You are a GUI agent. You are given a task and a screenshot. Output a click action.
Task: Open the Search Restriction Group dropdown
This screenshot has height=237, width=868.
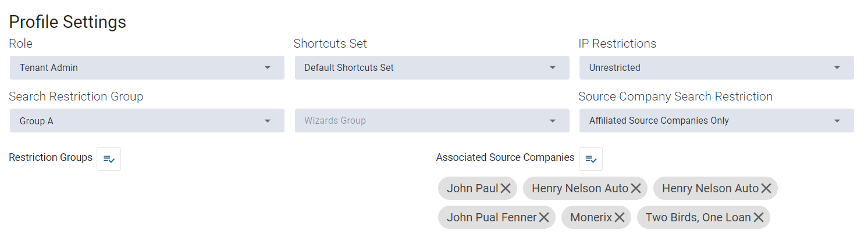tap(147, 121)
